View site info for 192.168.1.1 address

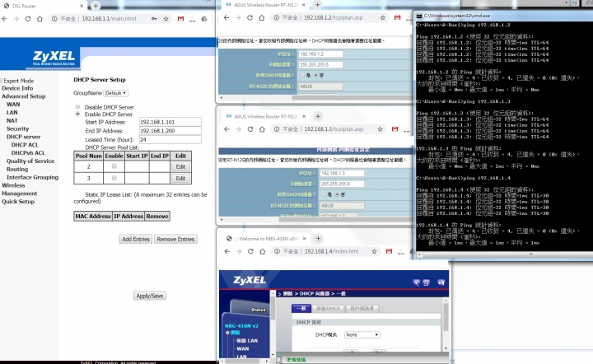(x=54, y=18)
